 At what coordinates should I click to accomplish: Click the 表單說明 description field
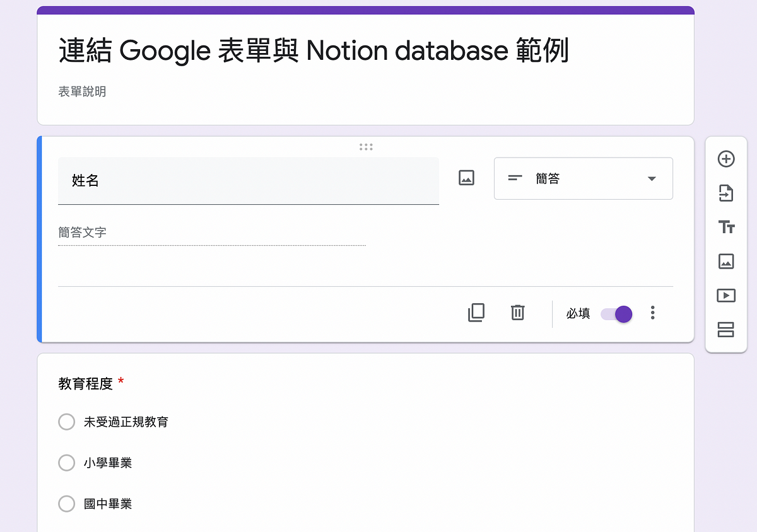pos(82,92)
